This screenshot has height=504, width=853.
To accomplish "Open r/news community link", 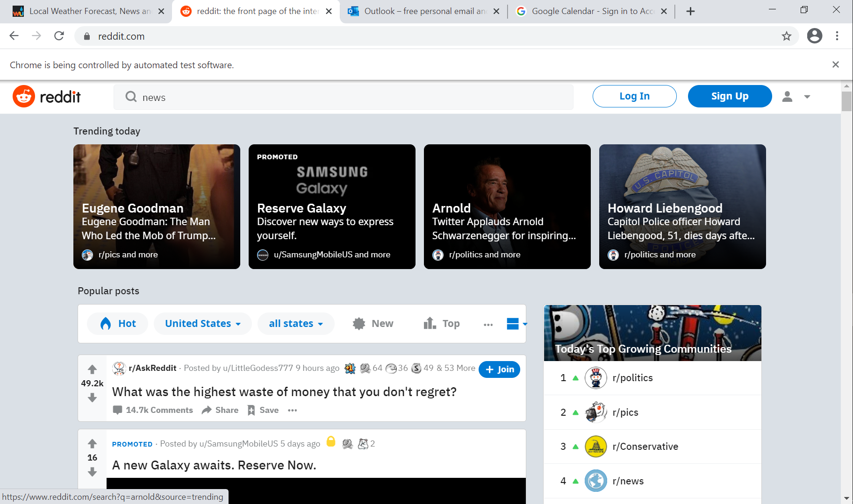I will point(628,481).
